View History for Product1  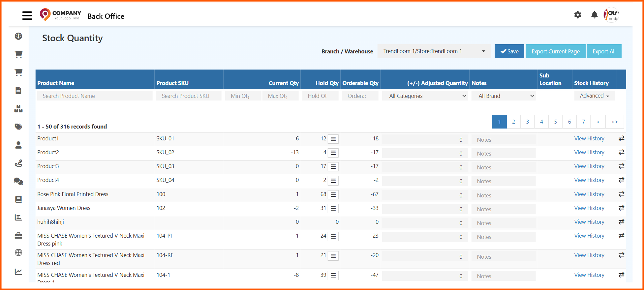[589, 138]
